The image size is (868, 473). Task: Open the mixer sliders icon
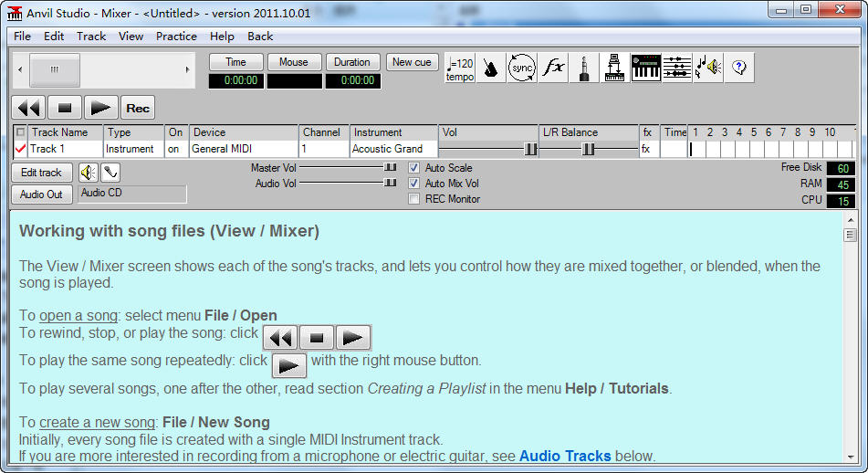pos(677,68)
